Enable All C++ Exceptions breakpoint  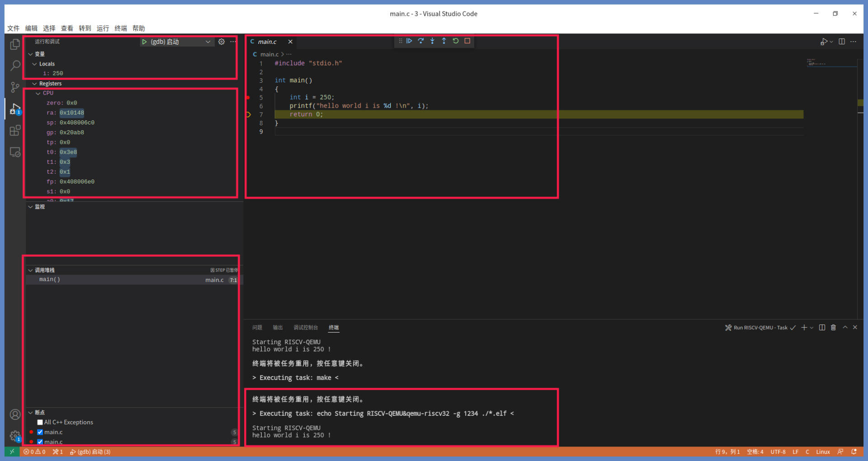point(40,423)
